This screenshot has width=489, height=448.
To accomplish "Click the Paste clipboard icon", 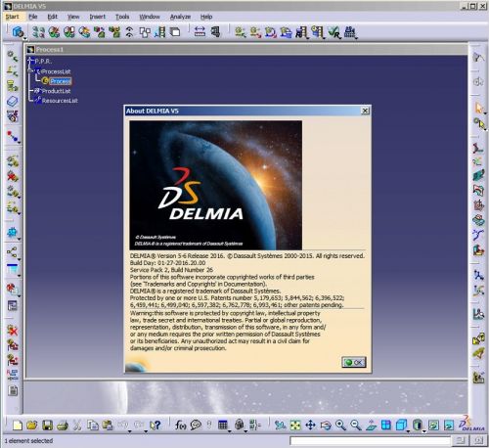I will (x=108, y=425).
